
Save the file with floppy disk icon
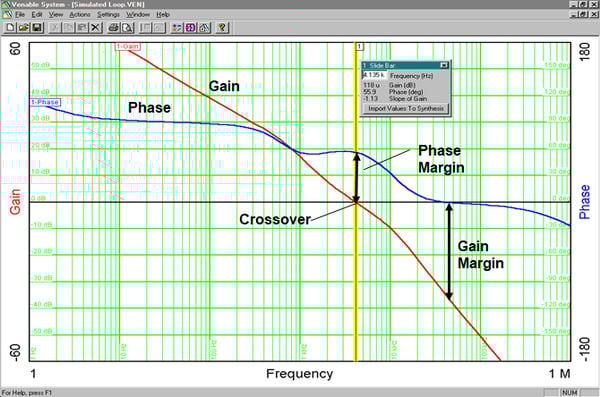[37, 28]
